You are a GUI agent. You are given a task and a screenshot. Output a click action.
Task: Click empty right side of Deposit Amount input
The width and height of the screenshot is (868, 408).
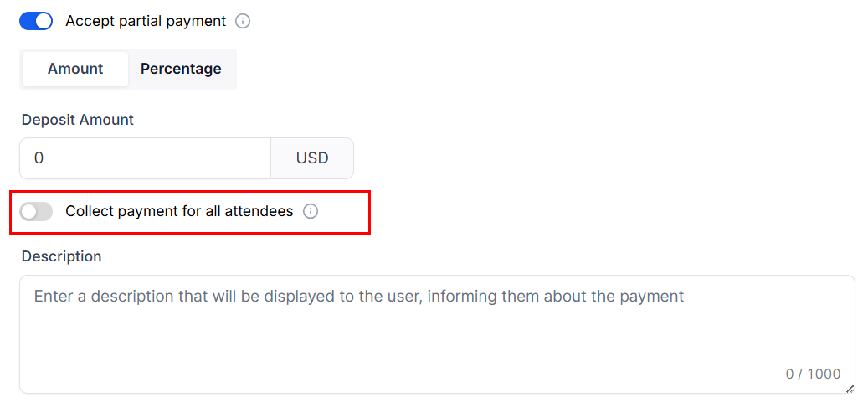coord(226,158)
